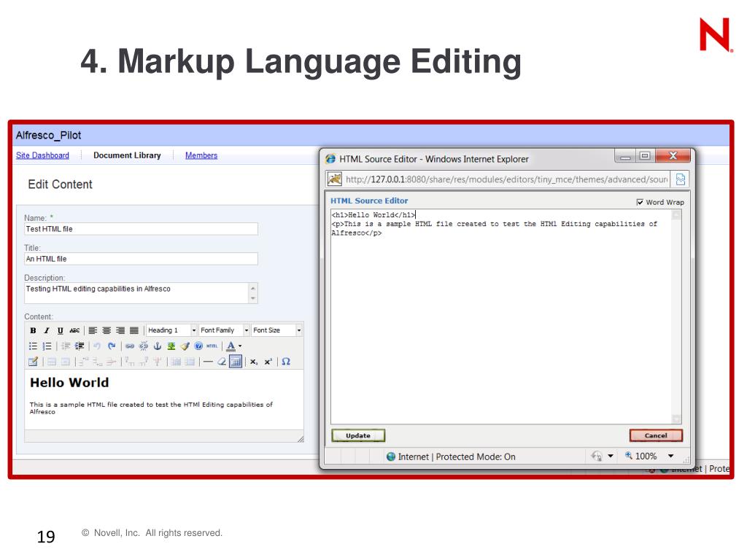Increase indent of the content
Viewport: 747px width, 560px height.
[80, 346]
